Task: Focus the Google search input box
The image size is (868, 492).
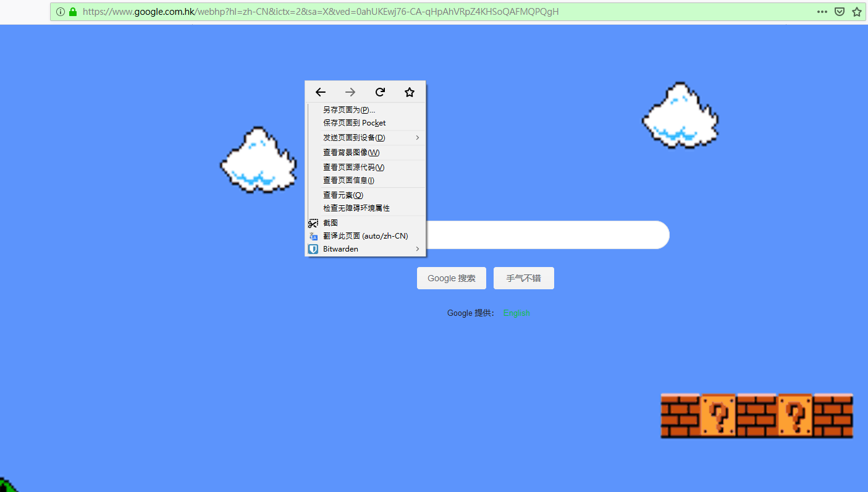Action: pos(547,235)
